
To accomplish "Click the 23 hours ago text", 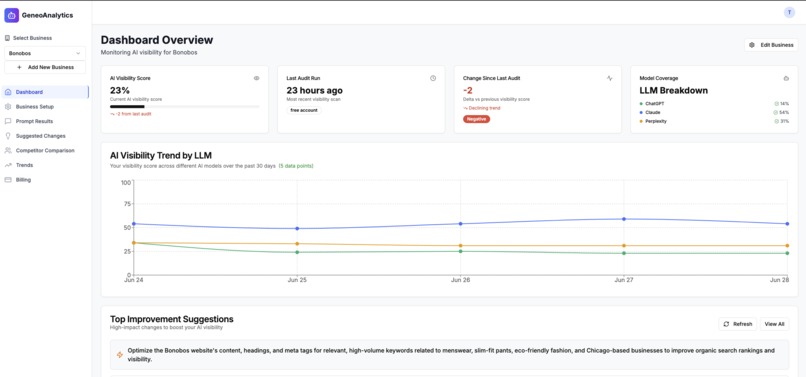I will (315, 91).
